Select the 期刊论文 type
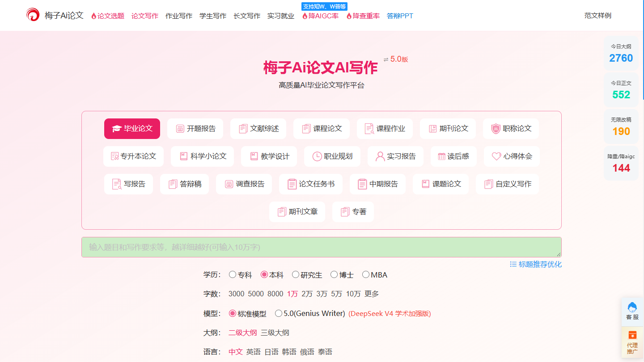644x362 pixels. coord(448,129)
